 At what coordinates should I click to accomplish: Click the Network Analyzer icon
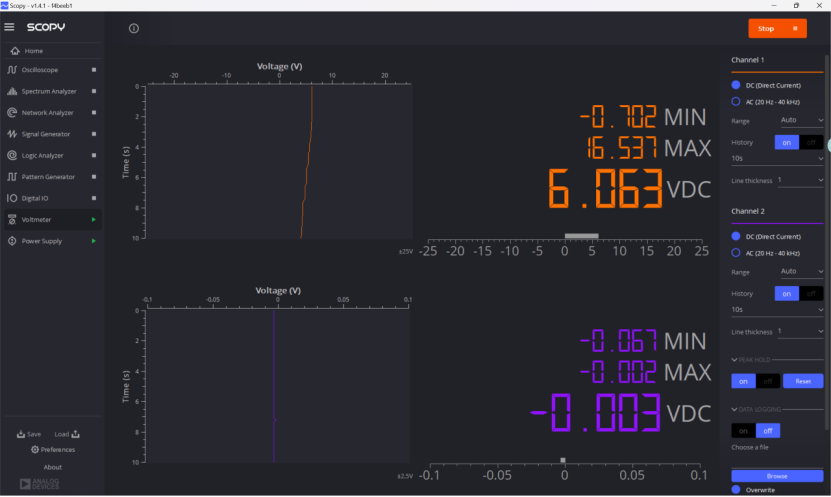pyautogui.click(x=12, y=112)
